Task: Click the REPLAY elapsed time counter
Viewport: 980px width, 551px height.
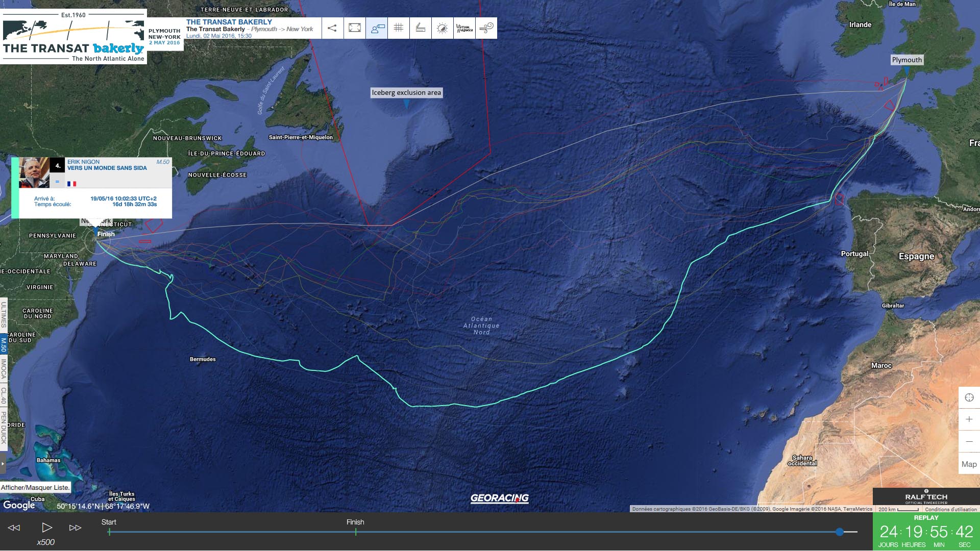Action: [926, 532]
